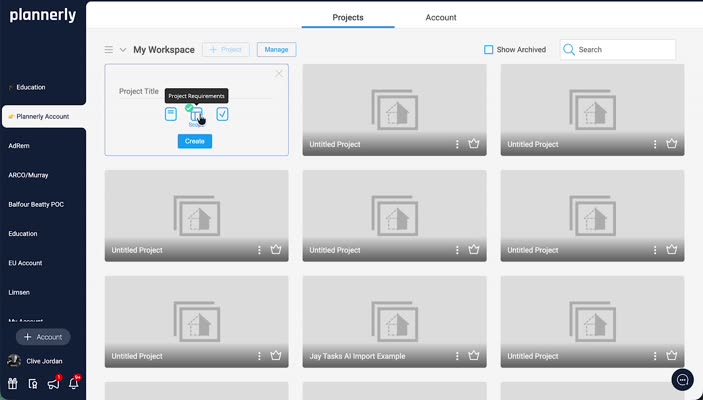The width and height of the screenshot is (703, 400).
Task: Open the Manage workspace button
Action: pos(276,49)
